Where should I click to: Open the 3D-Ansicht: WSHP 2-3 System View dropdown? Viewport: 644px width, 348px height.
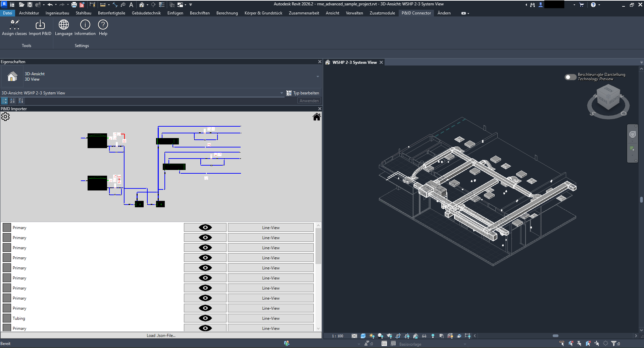pyautogui.click(x=282, y=93)
